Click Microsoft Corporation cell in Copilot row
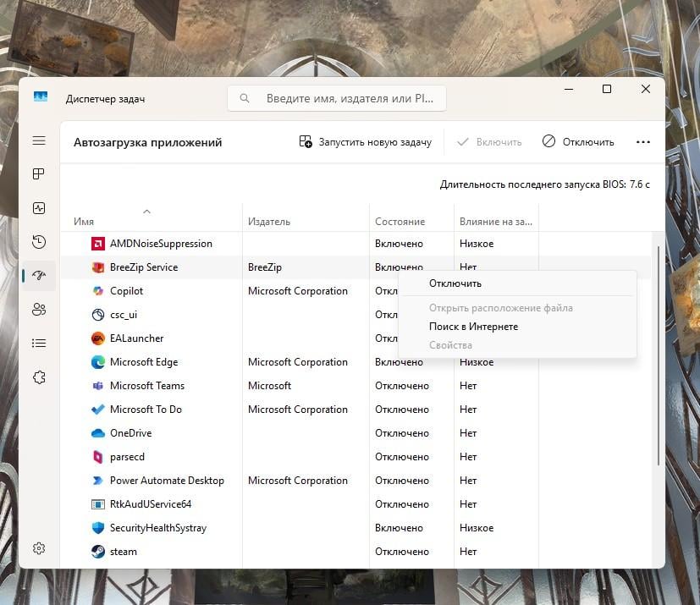700x605 pixels. pos(298,291)
